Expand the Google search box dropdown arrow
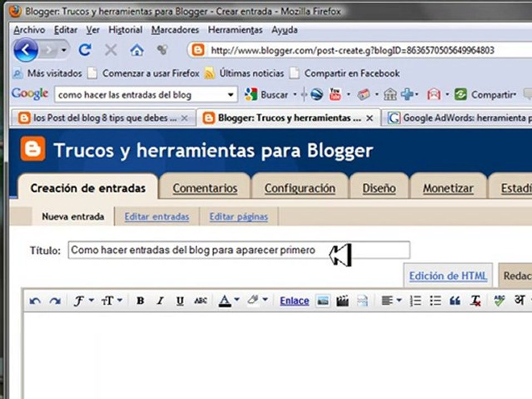This screenshot has height=399, width=532. [x=231, y=95]
